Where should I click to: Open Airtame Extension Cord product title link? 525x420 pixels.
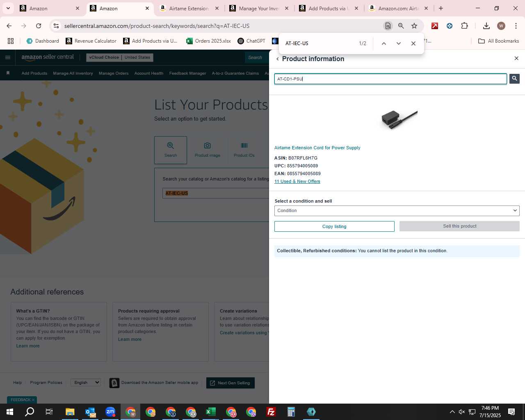[317, 148]
